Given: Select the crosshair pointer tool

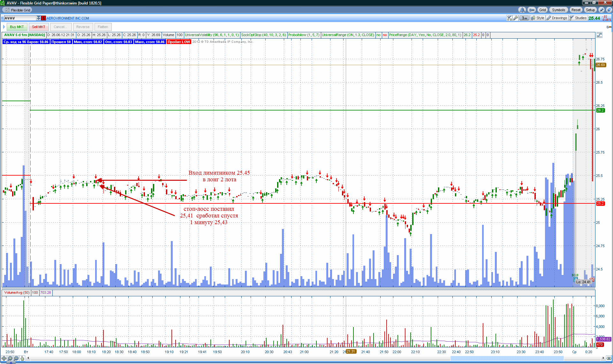Looking at the screenshot, I should coord(4,358).
